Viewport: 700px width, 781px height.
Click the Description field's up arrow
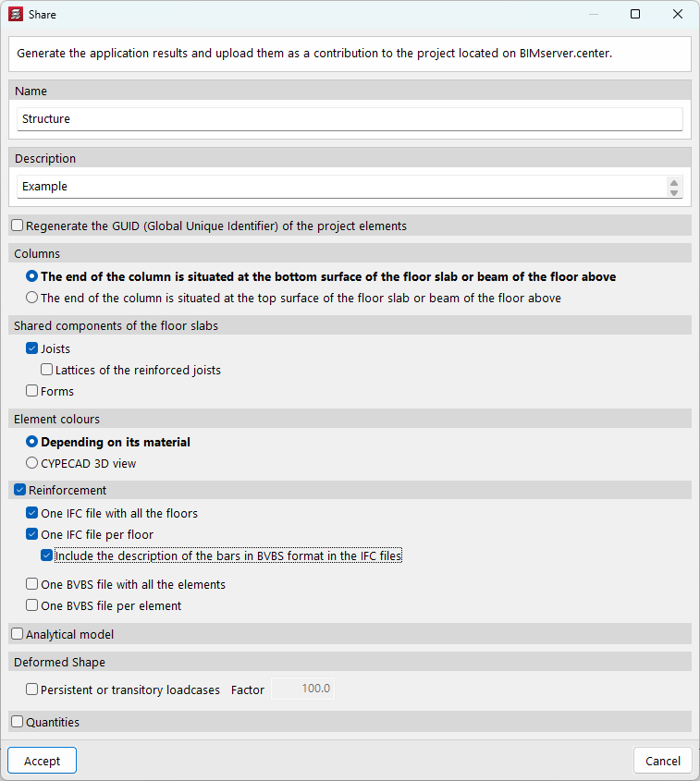(x=674, y=182)
